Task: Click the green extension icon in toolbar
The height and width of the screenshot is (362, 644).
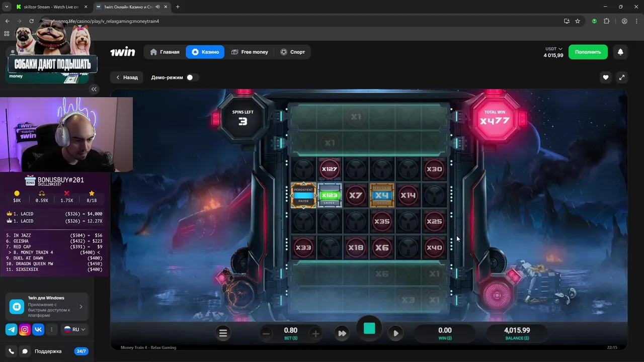Action: [x=594, y=21]
